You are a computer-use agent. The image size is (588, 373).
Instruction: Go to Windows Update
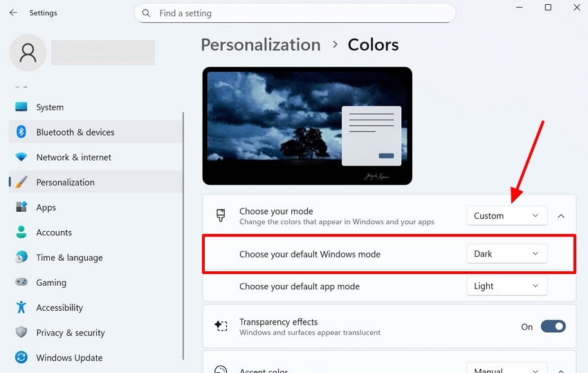click(95, 358)
